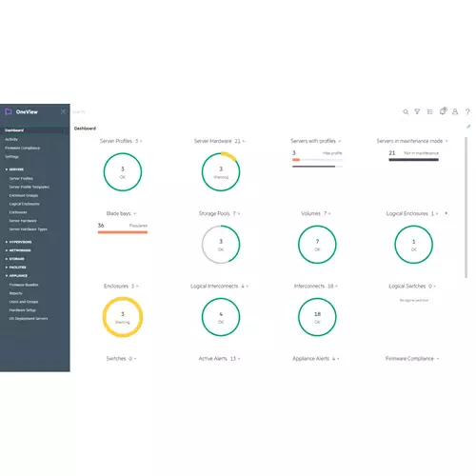Open the user session icon
The image size is (476, 476).
pos(455,111)
